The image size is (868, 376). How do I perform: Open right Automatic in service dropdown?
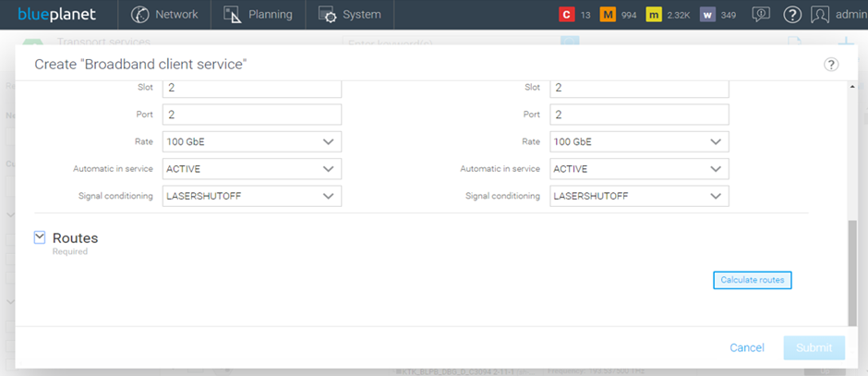point(639,169)
